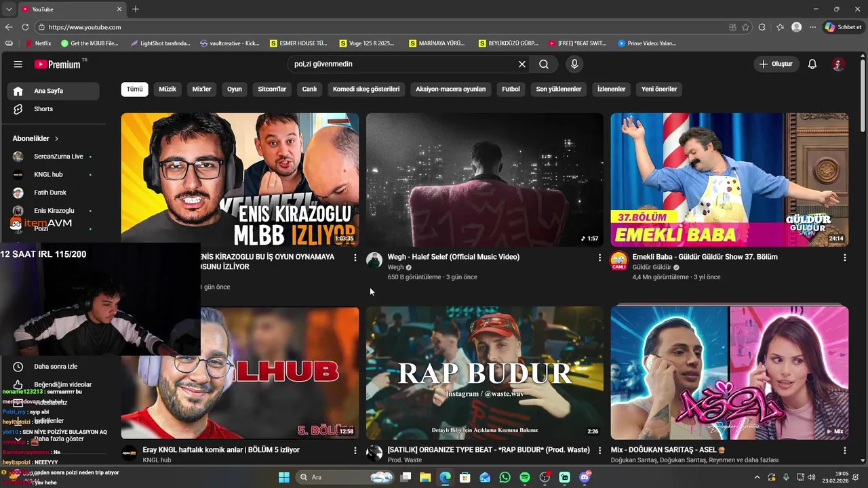Play the RAP BUDUR thumbnail
The width and height of the screenshot is (868, 488).
point(485,373)
